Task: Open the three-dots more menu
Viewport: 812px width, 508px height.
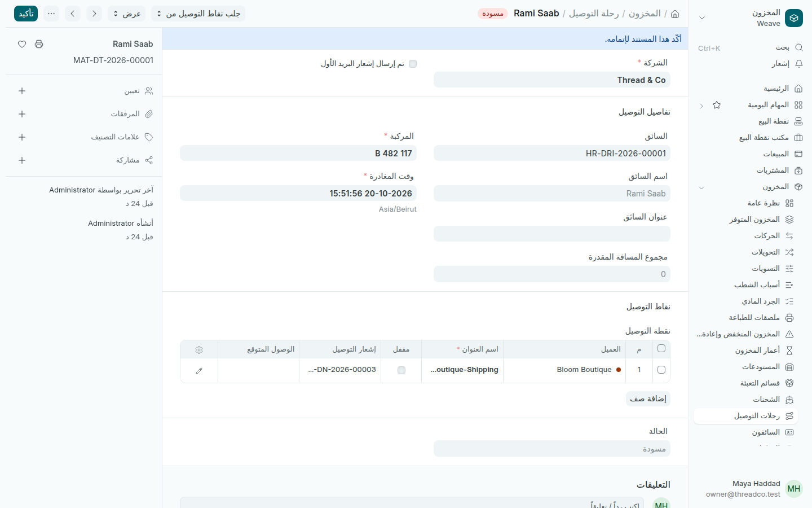Action: click(x=51, y=14)
